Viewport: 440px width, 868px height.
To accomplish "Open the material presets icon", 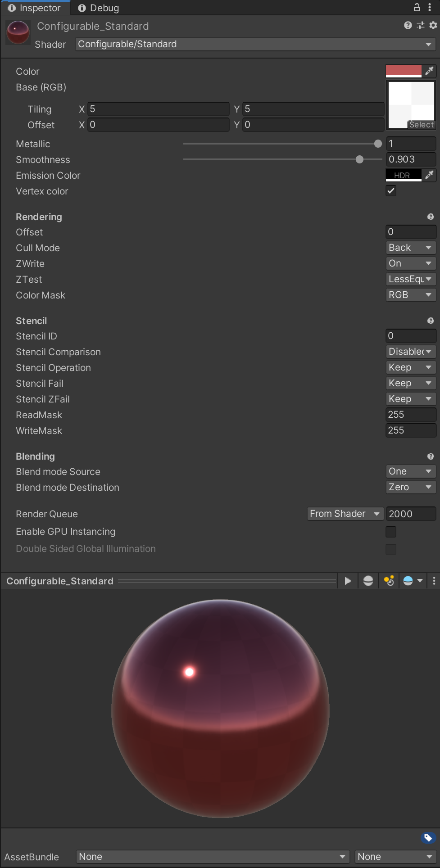I will (421, 25).
